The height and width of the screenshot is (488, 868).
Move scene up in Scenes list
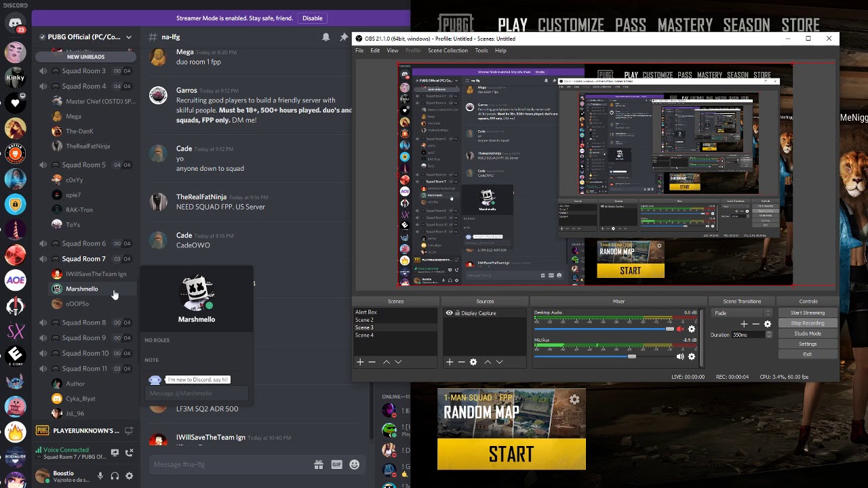pyautogui.click(x=387, y=362)
